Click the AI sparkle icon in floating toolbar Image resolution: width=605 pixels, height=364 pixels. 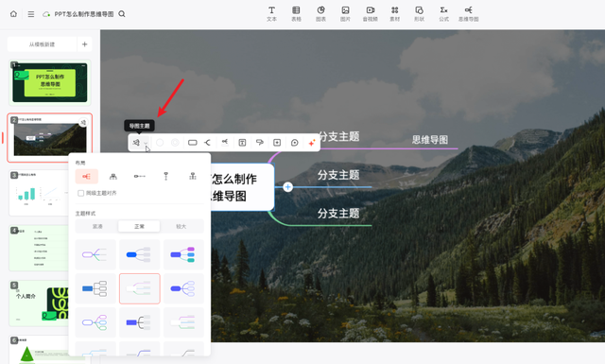312,143
